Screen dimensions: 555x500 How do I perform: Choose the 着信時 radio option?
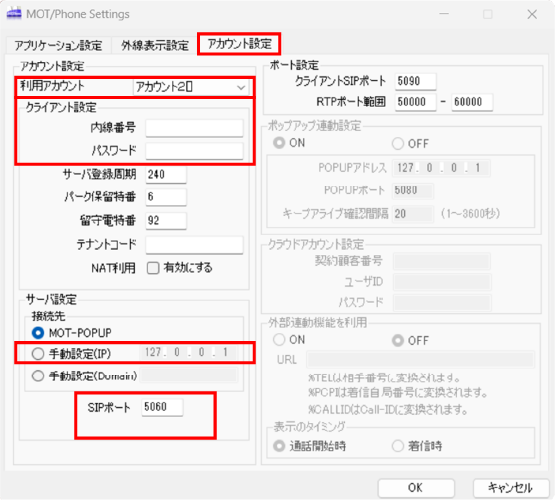coord(398,446)
